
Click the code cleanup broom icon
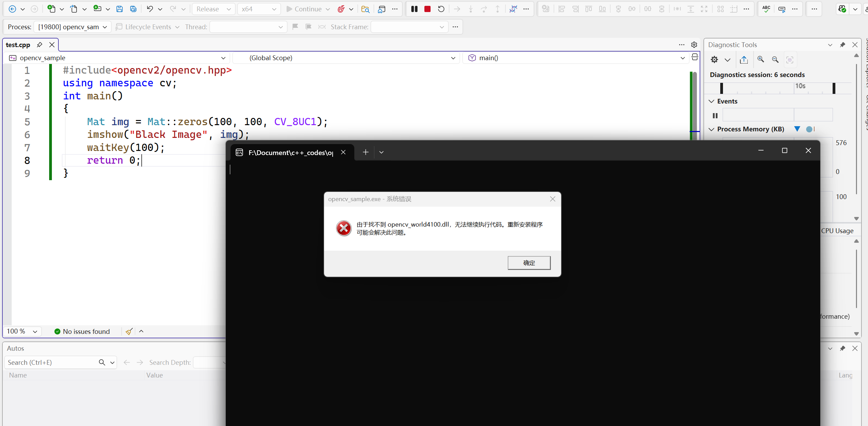[x=129, y=331]
